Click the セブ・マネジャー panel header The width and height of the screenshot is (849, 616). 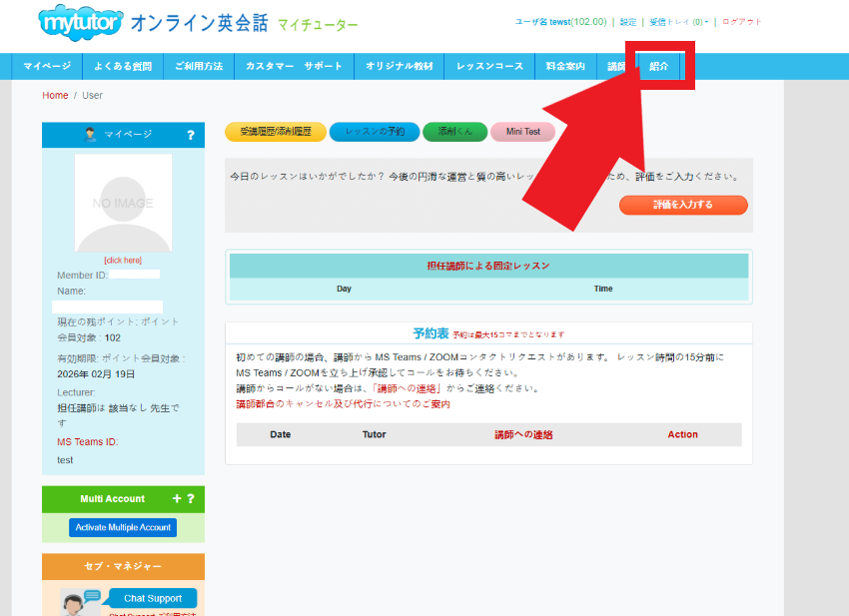124,566
